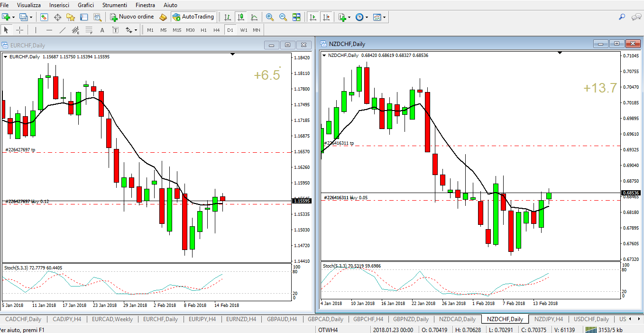Screen dimensions: 644x333
Task: Toggle the Terminal panel
Action: pyautogui.click(x=84, y=17)
